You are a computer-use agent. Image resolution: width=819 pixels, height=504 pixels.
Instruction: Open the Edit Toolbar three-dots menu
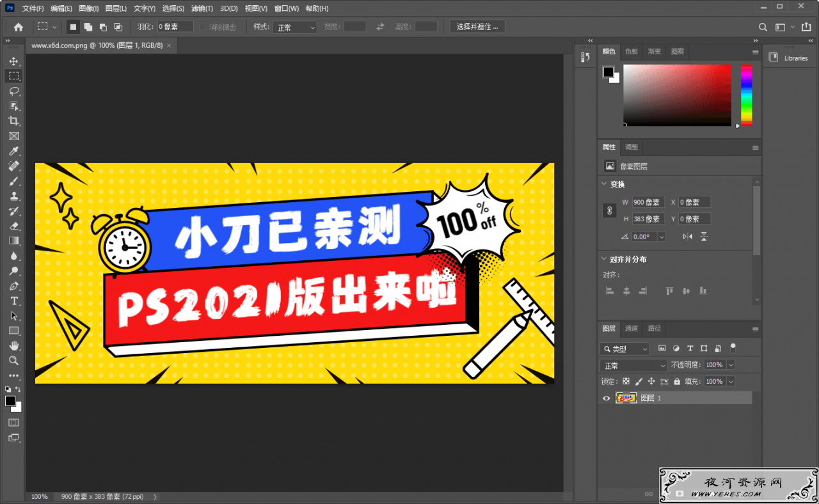[13, 375]
